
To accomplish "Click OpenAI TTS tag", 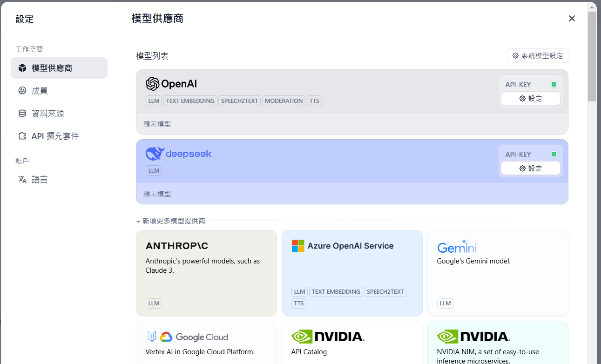I will click(x=314, y=101).
